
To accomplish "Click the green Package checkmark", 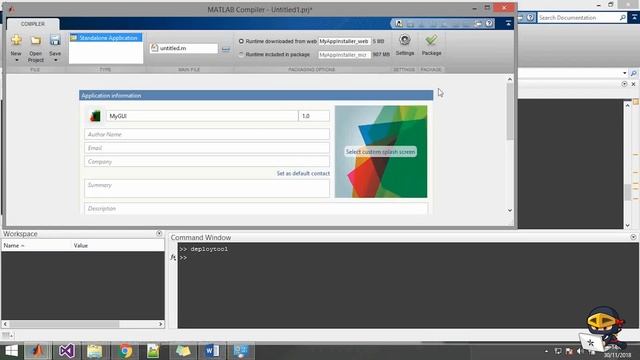I will 431,40.
